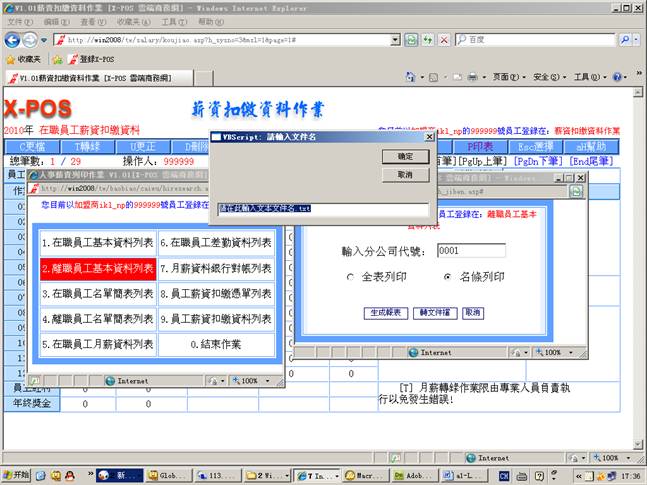This screenshot has width=647, height=485.
Task: Click the 取消 button in VBScript dialog
Action: 405,175
